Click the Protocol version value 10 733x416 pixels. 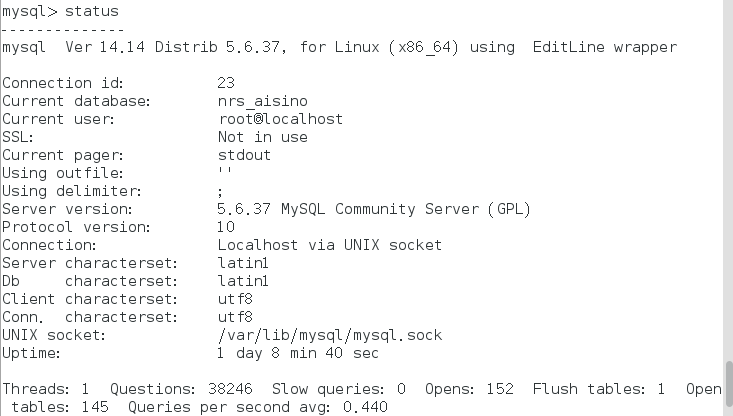(226, 227)
